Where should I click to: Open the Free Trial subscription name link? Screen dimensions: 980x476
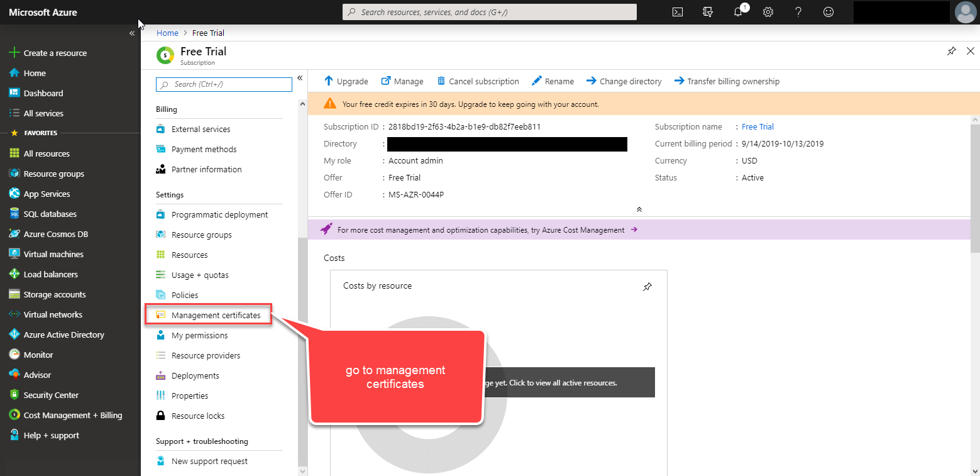point(757,126)
